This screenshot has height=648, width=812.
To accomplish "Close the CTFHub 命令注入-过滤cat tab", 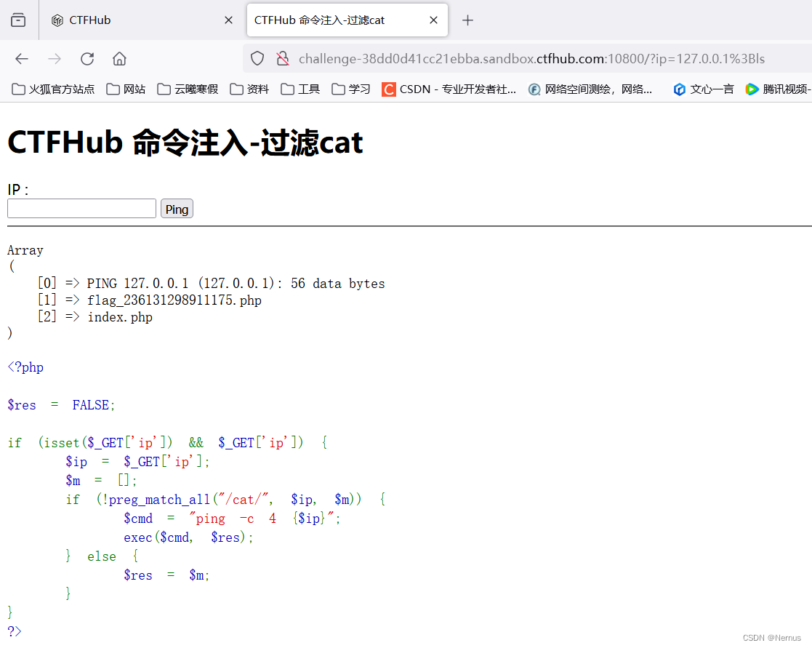I will tap(433, 20).
